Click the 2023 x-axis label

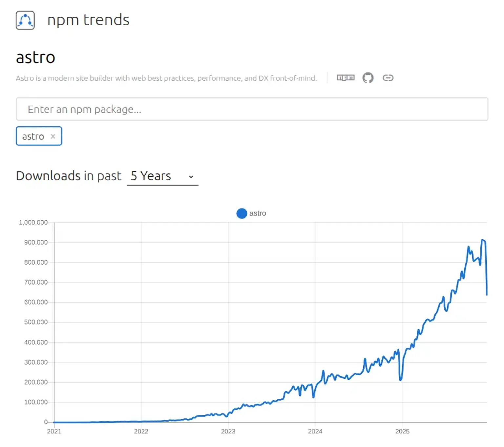(x=228, y=432)
